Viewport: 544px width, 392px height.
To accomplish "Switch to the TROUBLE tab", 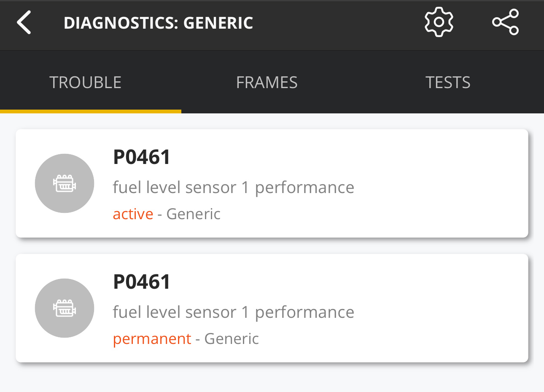I will pyautogui.click(x=86, y=83).
